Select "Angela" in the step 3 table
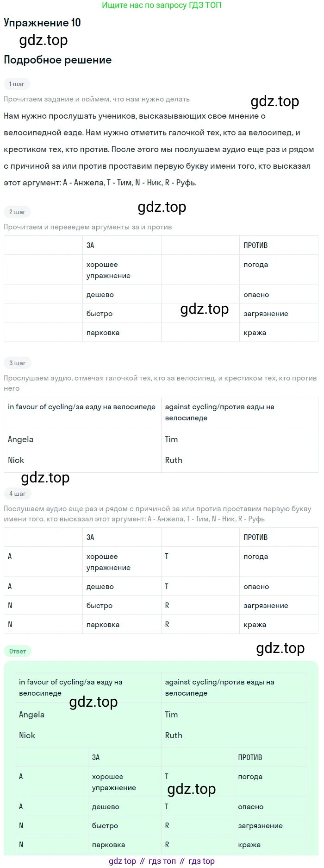Viewport: 324px width, 868px height. click(21, 439)
